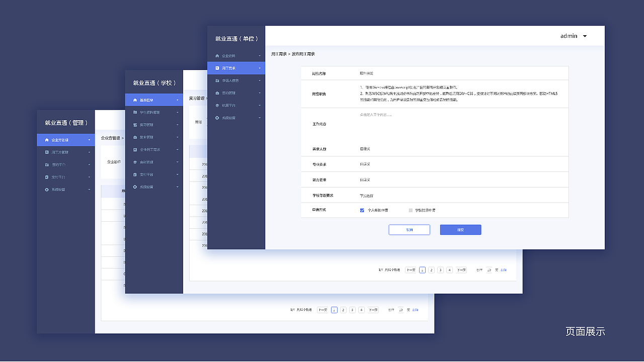Click the 就业管理 icon in 学校 sidebar
644x362 pixels.
[x=135, y=137]
